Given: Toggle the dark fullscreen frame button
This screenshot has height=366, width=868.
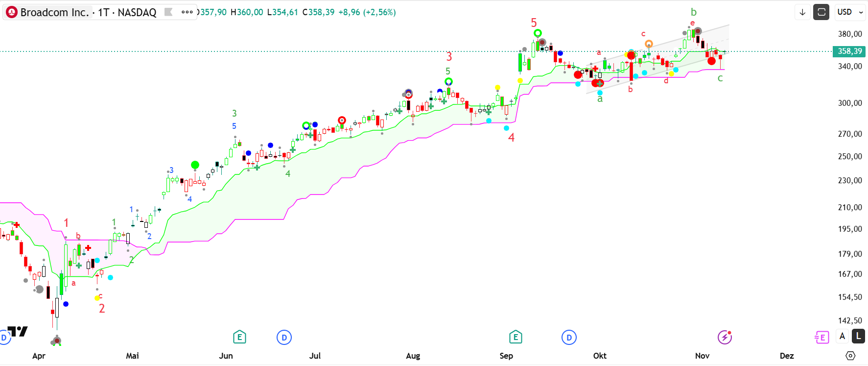Looking at the screenshot, I should (821, 12).
